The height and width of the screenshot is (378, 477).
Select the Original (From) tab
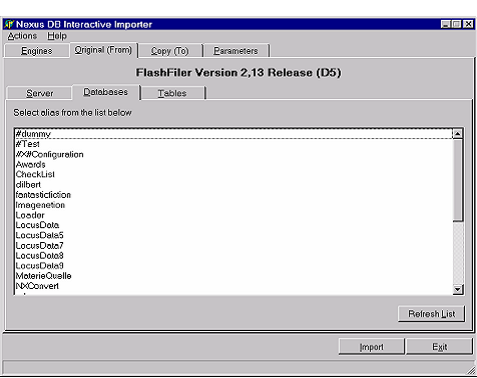[103, 50]
